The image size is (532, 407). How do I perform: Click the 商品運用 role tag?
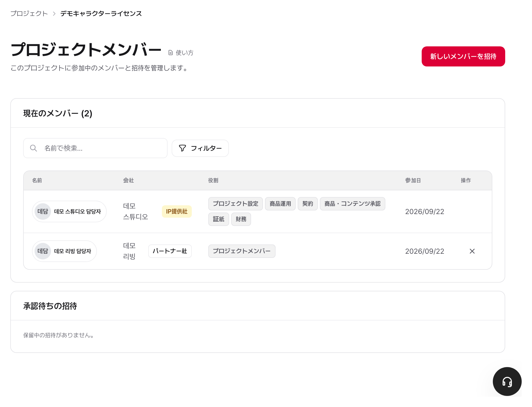point(280,204)
